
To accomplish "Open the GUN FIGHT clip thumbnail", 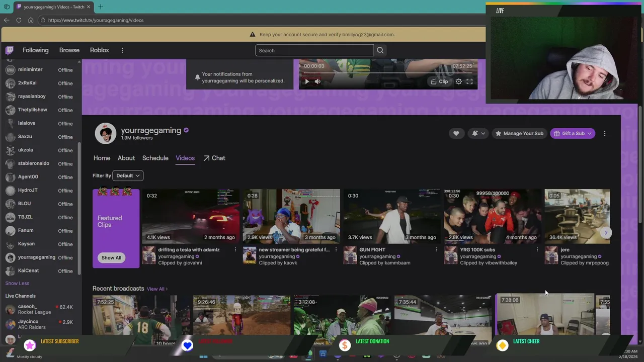I will [x=392, y=216].
